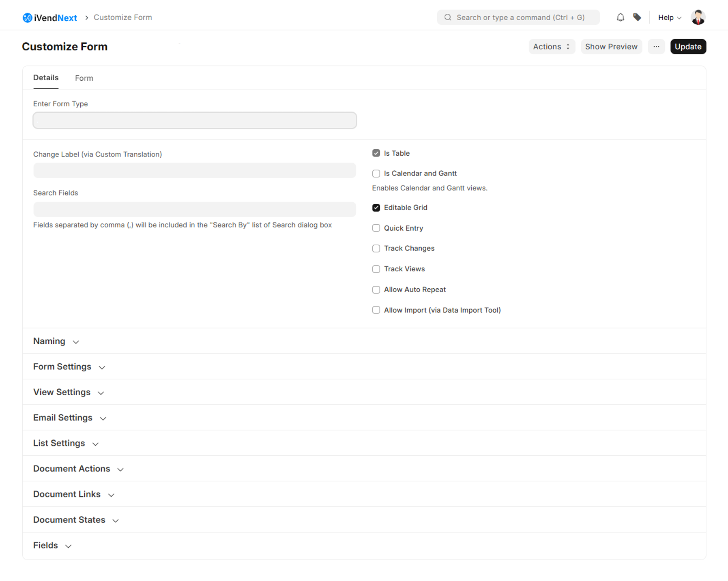This screenshot has width=728, height=581.
Task: Expand the Document Links section
Action: pos(73,494)
